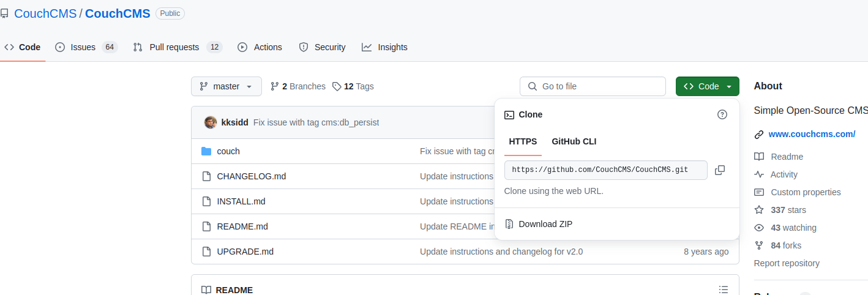
Task: Click the terminal icon beside Clone
Action: pyautogui.click(x=509, y=114)
